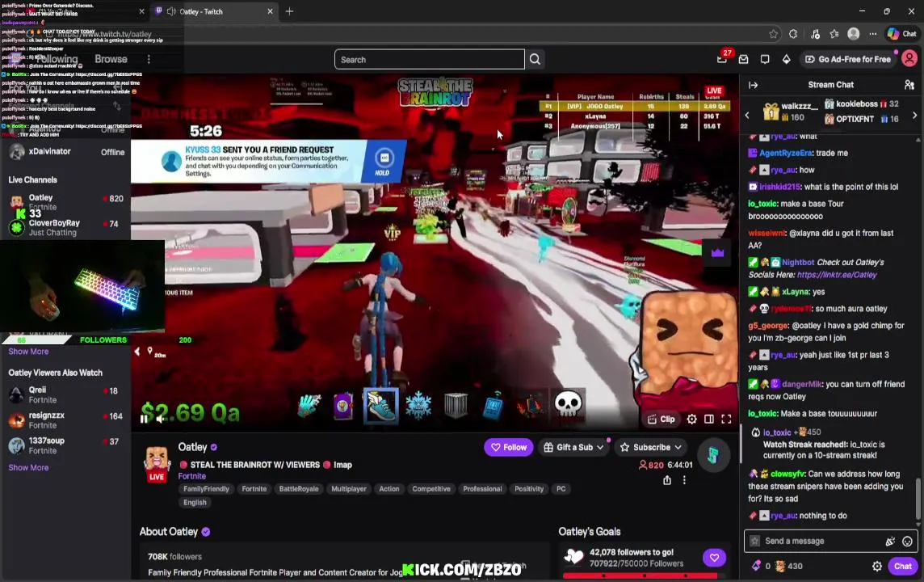
Task: Open the chat community users list
Action: coord(909,85)
